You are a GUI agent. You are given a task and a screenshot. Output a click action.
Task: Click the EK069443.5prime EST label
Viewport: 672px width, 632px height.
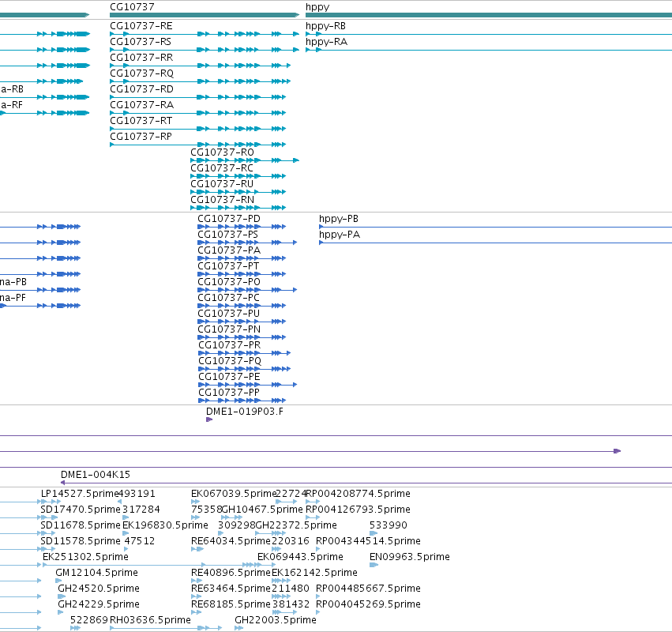(x=300, y=558)
